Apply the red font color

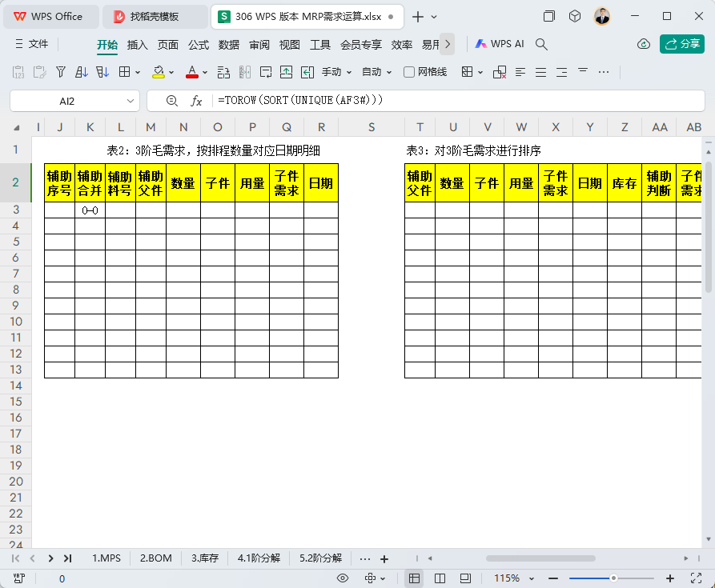tap(192, 72)
